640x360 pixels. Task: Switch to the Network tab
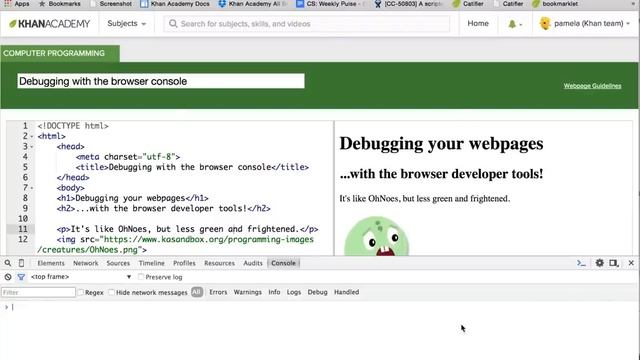(x=86, y=263)
